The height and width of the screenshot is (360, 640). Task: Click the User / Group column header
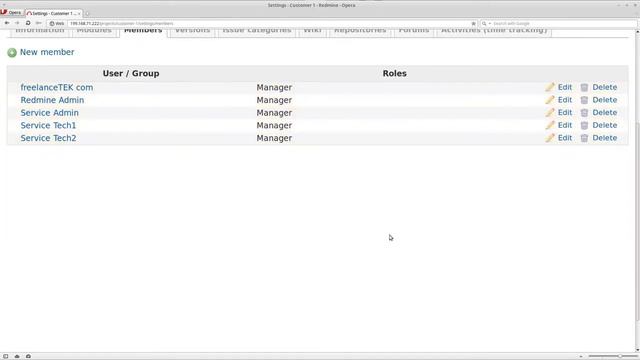(x=131, y=73)
